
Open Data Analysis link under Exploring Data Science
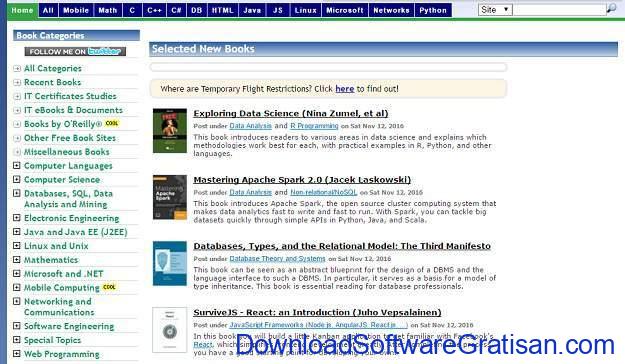[250, 126]
